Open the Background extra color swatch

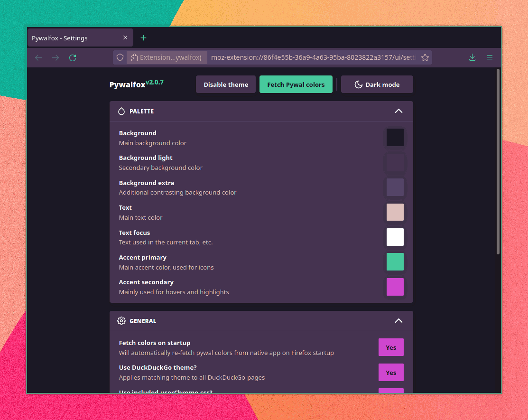click(x=395, y=187)
